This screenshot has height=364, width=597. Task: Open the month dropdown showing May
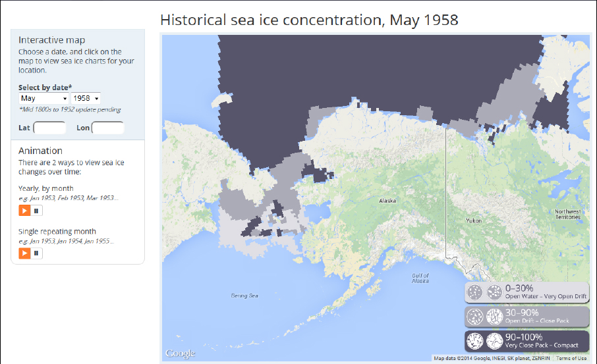point(43,98)
